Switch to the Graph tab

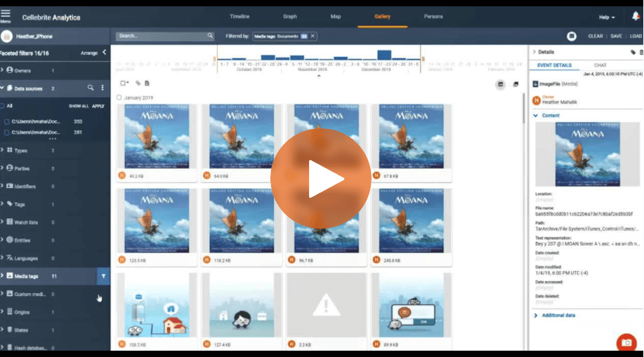click(289, 16)
